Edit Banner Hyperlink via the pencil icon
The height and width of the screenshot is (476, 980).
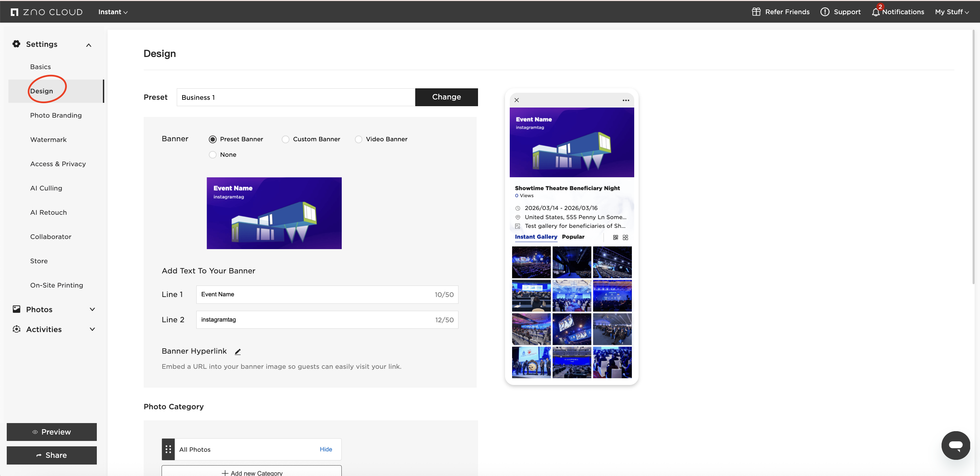(x=238, y=351)
